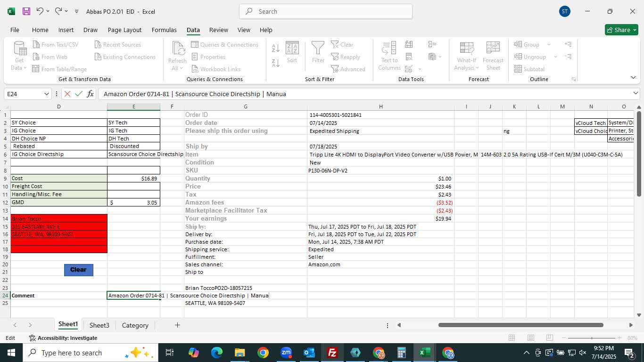Open the Category worksheet tab
644x362 pixels.
click(x=135, y=325)
